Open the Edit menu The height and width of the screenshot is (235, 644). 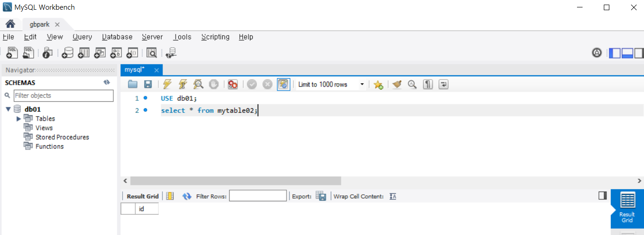(30, 37)
